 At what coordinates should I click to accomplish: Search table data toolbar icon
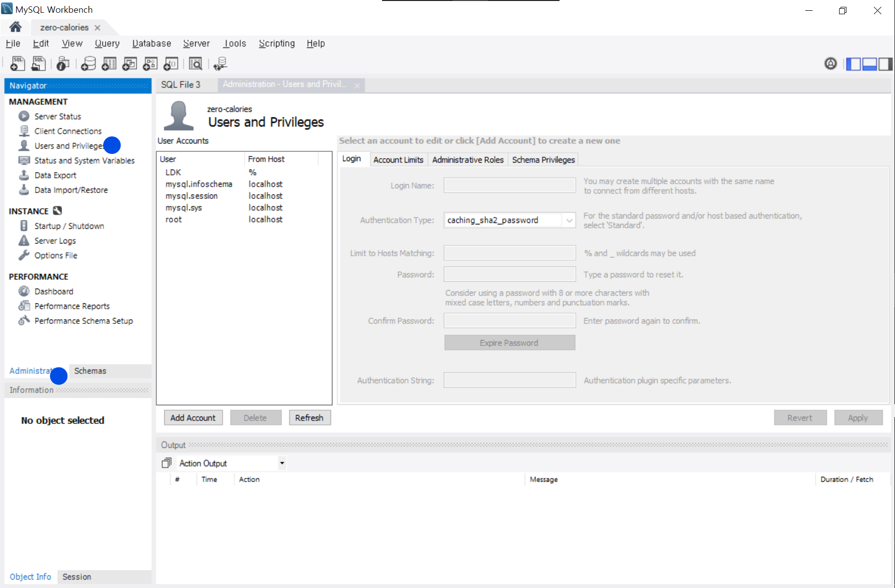coord(195,64)
